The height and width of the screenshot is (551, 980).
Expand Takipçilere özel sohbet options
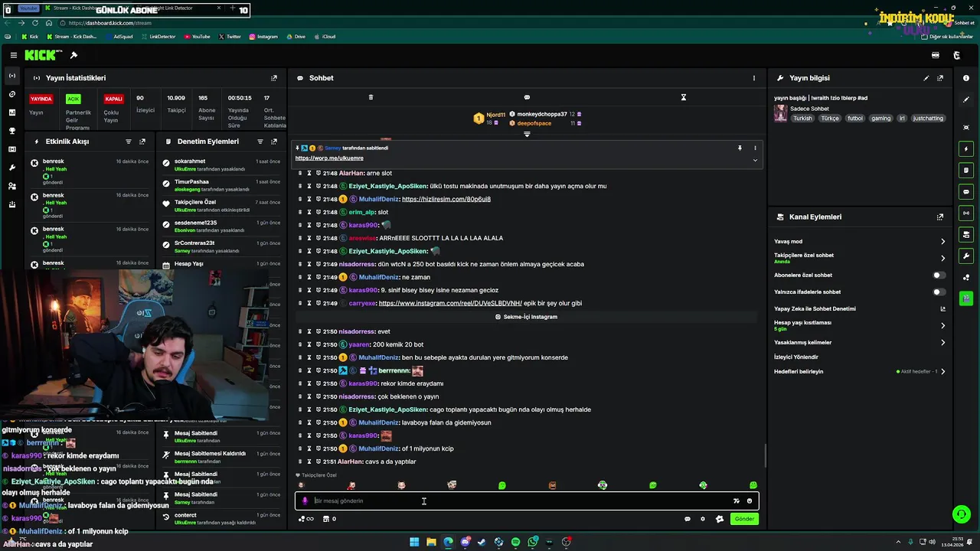tap(942, 259)
